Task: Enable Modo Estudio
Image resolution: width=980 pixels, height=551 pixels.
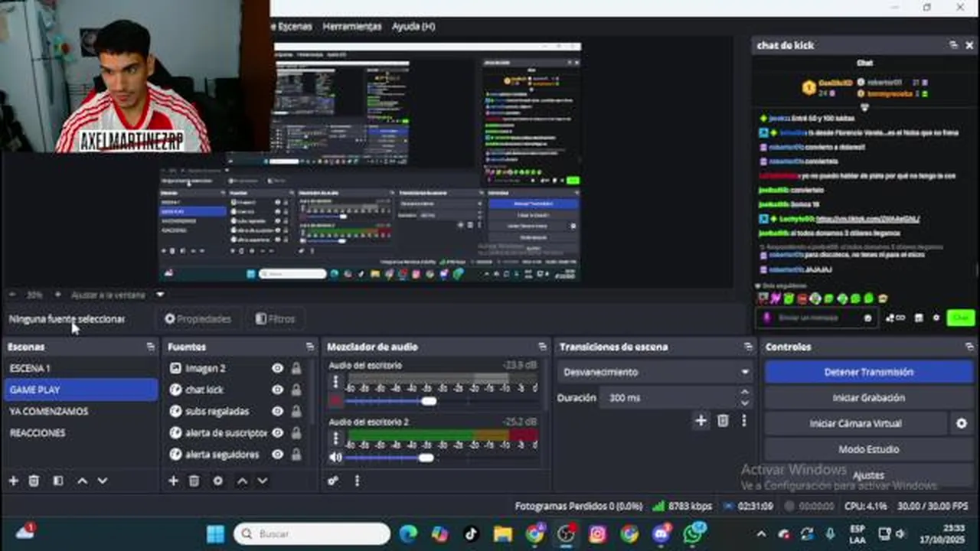Action: [x=869, y=449]
